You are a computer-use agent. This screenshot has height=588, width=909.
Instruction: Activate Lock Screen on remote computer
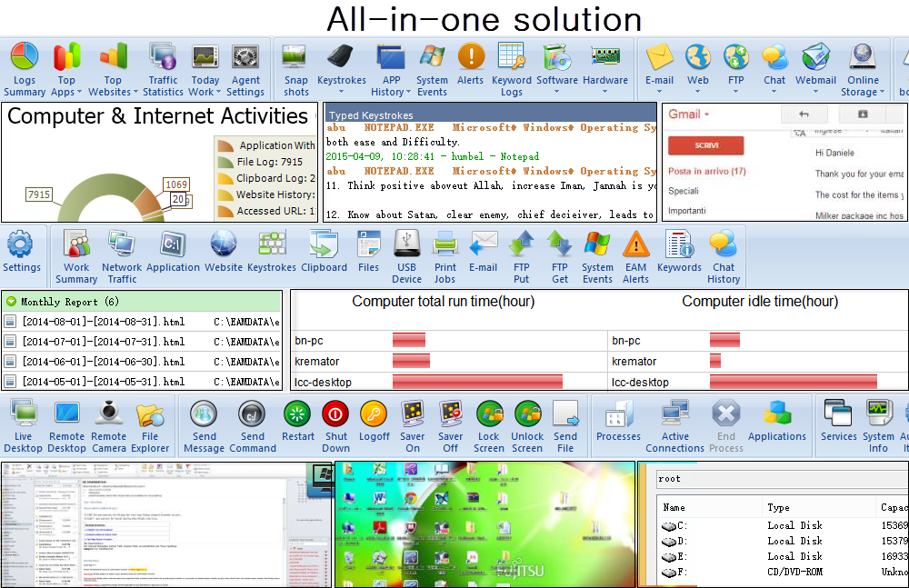pos(489,424)
